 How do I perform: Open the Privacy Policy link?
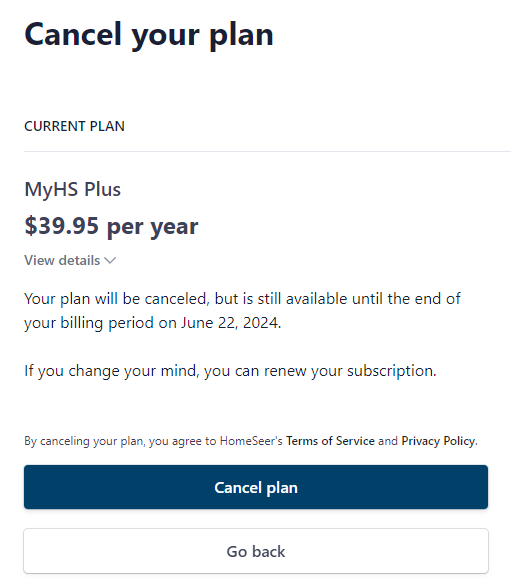(x=438, y=441)
